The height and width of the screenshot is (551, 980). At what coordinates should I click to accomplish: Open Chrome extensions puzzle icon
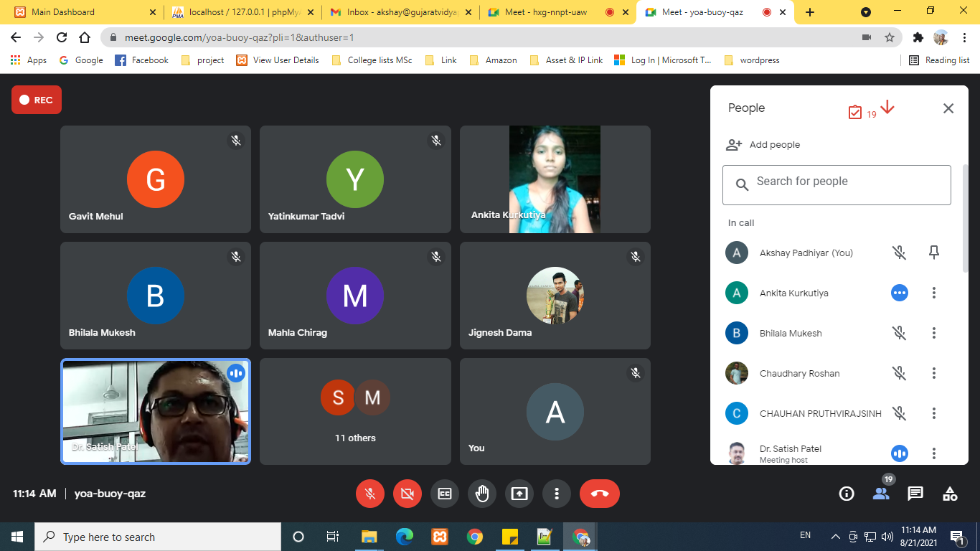[x=918, y=37]
